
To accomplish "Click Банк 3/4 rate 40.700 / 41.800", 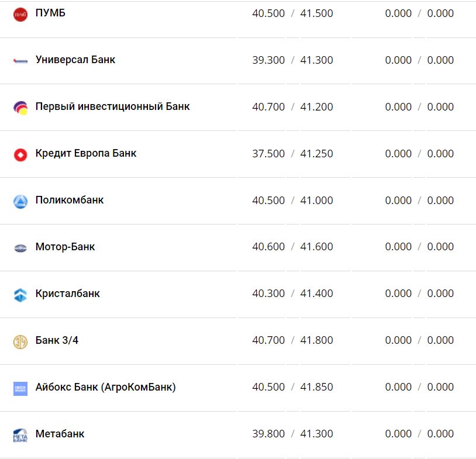I will [292, 340].
